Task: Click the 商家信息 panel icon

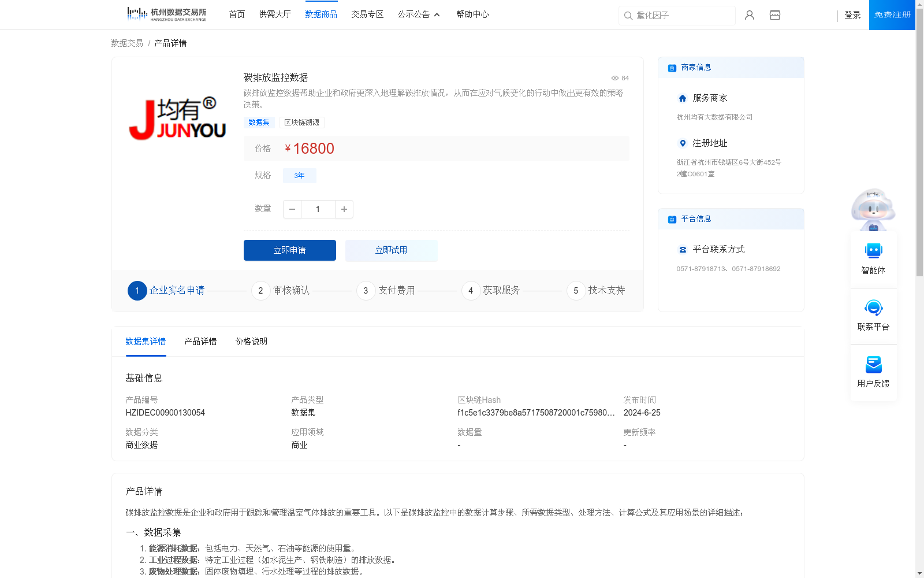Action: pyautogui.click(x=672, y=68)
